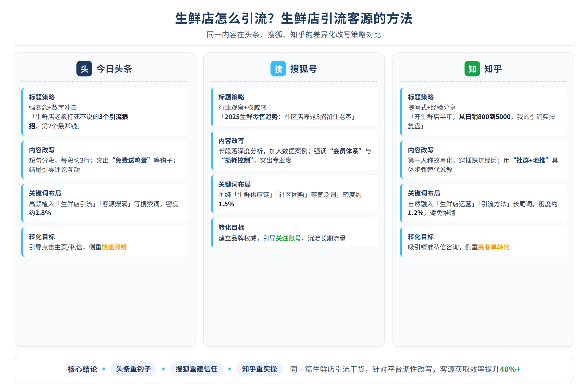Click the 内容改写 heading in the 知乎 column

pos(421,150)
